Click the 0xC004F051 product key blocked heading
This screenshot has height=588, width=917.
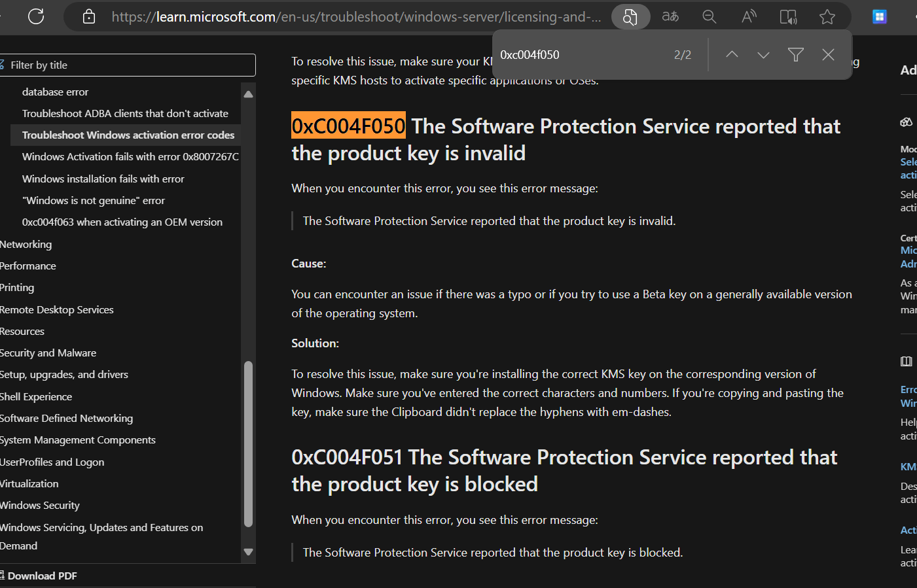[564, 470]
